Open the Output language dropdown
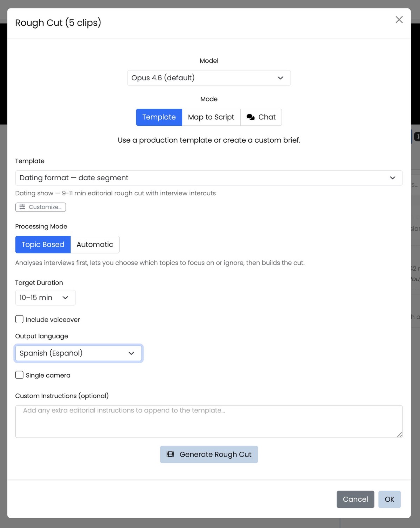The height and width of the screenshot is (528, 420). [x=78, y=353]
